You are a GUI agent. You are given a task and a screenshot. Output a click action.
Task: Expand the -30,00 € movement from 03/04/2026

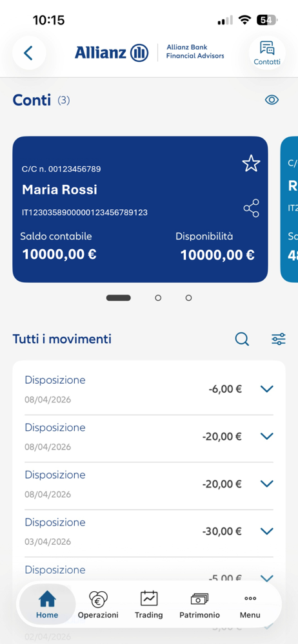point(149,531)
